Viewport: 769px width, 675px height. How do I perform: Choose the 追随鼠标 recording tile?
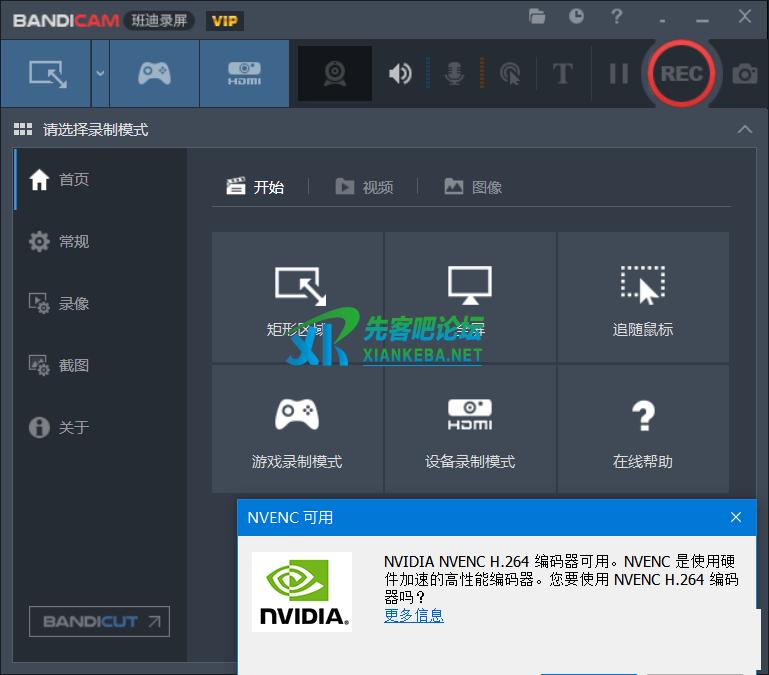[642, 299]
